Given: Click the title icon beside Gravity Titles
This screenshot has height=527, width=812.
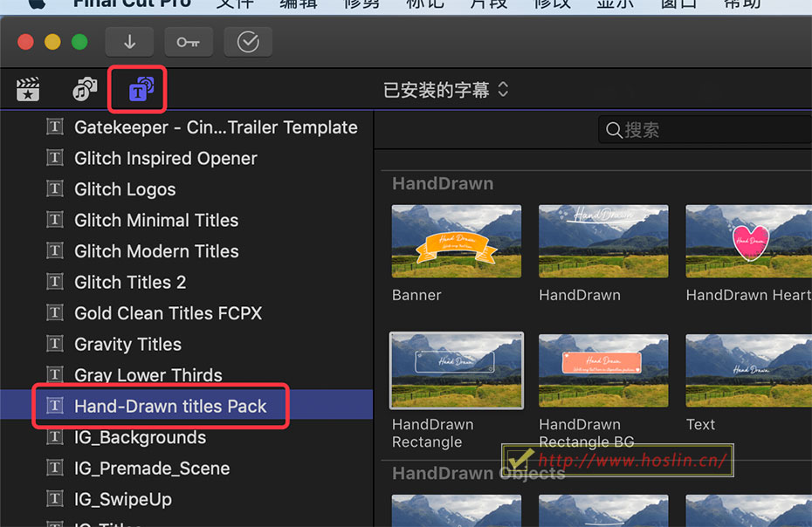Looking at the screenshot, I should coord(55,344).
